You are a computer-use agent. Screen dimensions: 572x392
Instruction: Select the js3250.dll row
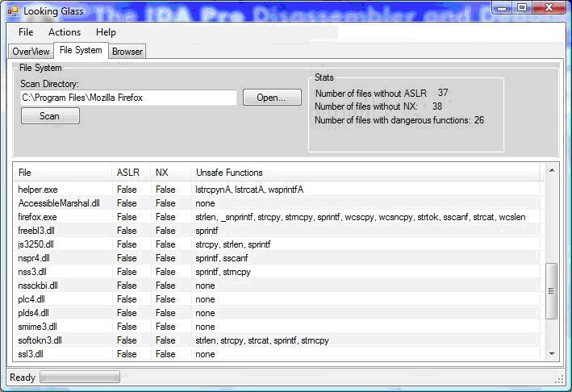click(x=278, y=244)
